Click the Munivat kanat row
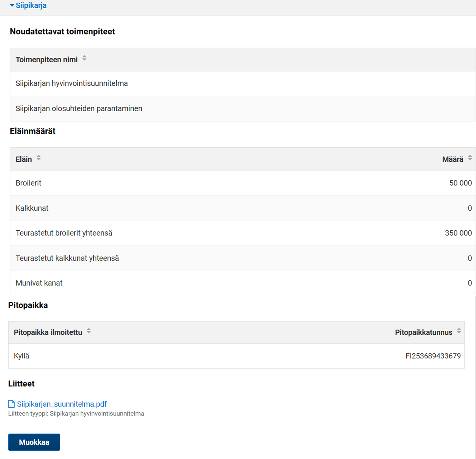The image size is (476, 459). [39, 283]
